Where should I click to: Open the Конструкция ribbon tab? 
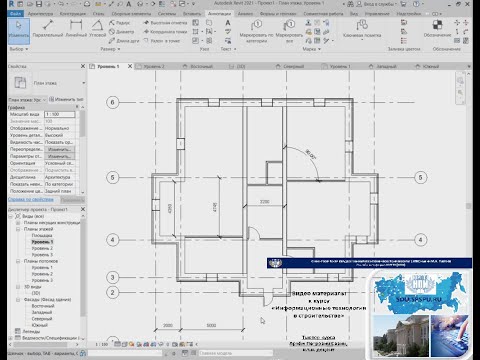pyautogui.click(x=72, y=14)
